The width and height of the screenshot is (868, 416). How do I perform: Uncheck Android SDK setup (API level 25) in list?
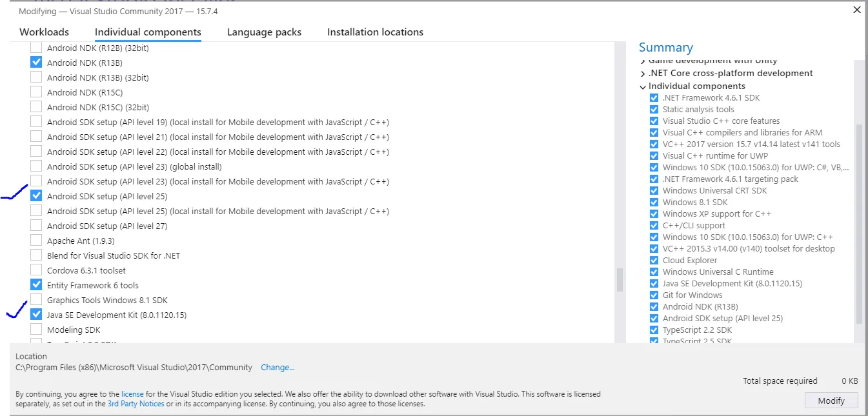[36, 196]
